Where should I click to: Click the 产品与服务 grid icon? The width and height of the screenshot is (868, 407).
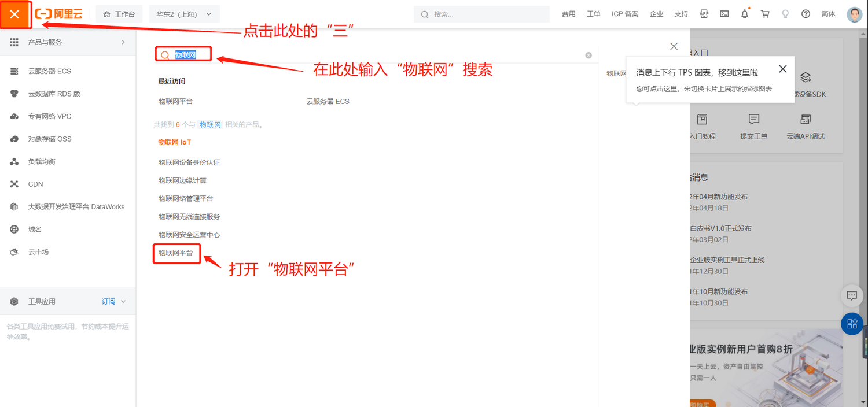pyautogui.click(x=14, y=42)
